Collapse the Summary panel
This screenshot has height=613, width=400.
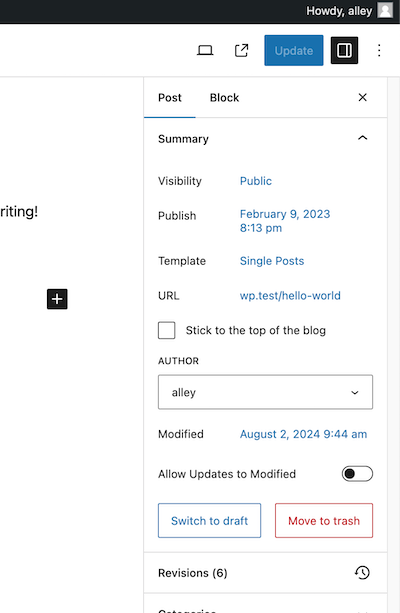362,138
